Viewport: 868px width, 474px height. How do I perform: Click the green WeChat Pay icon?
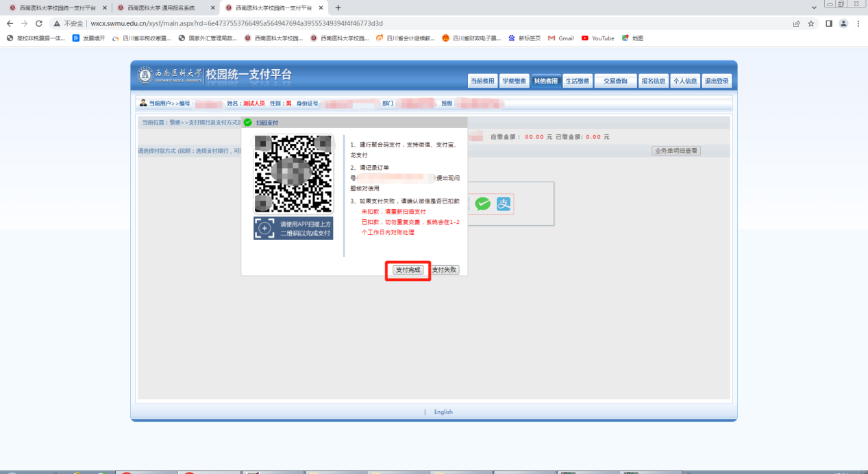[x=484, y=203]
